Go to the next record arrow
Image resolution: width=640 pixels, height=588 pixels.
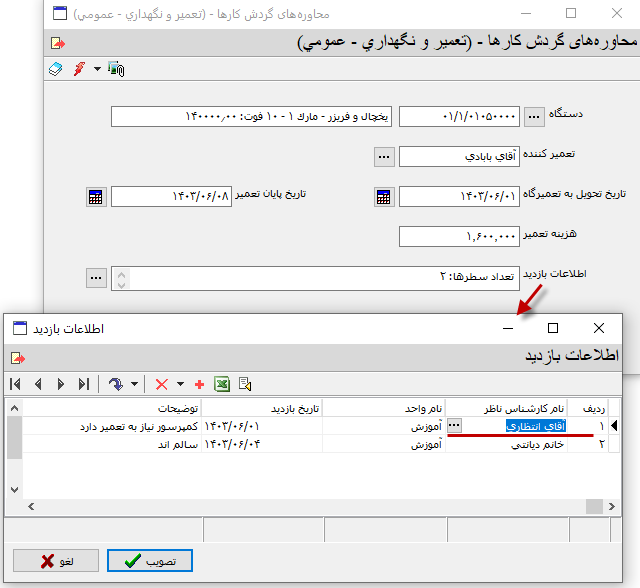pos(61,384)
